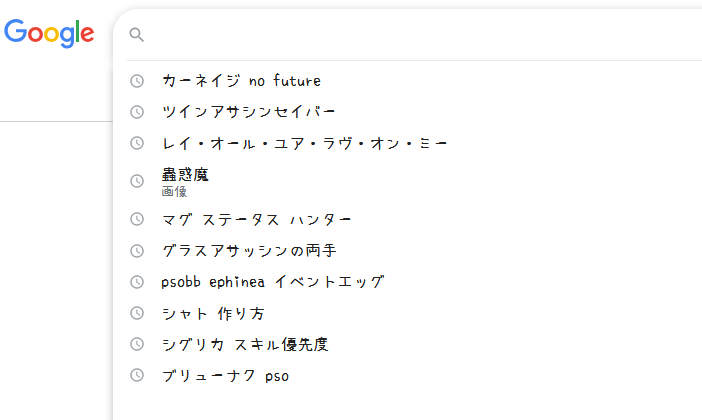Click history clock icon beside 蠱惑魔
Screen dimensions: 702x420
[x=138, y=181]
